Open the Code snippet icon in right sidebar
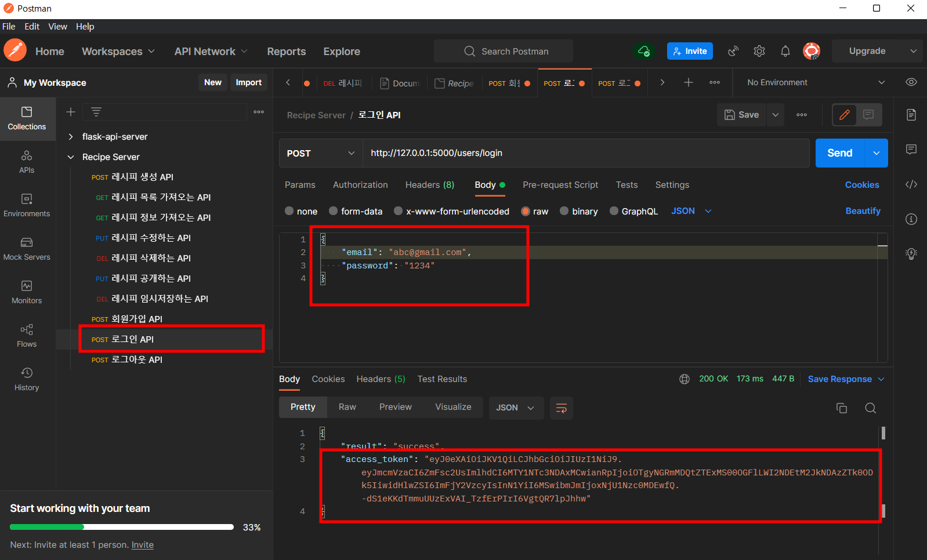Screen dimensions: 927x560 [x=911, y=184]
